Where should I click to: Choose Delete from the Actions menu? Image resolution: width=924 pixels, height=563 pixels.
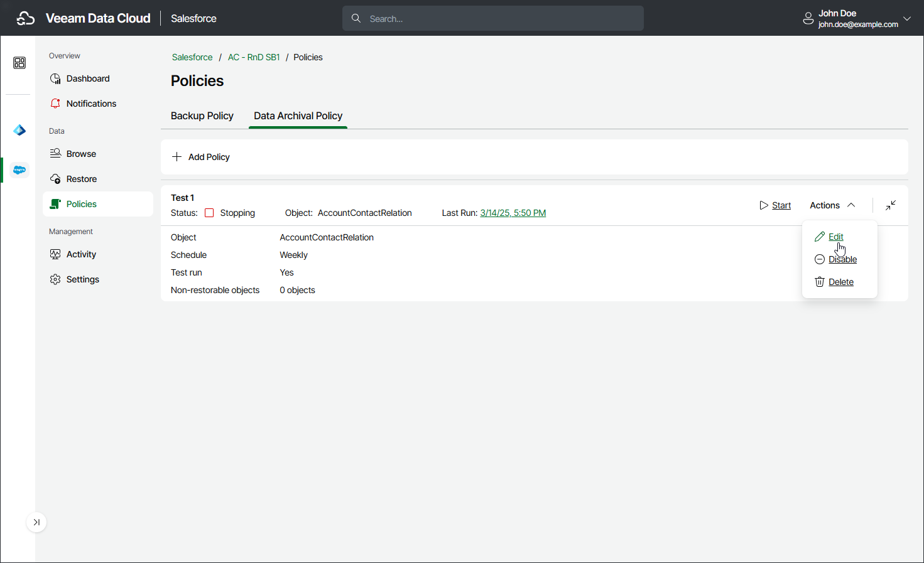coord(841,282)
